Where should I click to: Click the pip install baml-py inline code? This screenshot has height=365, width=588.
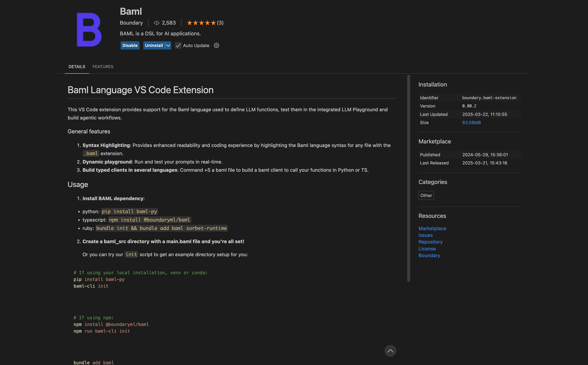tap(129, 212)
